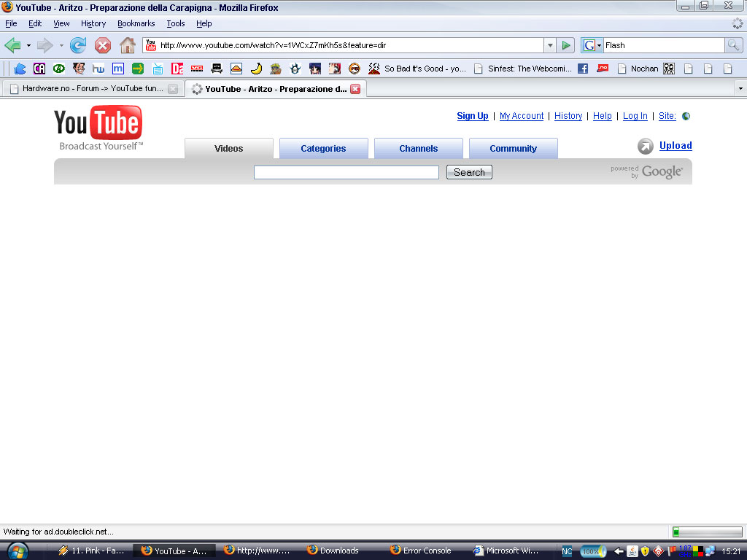Click the grey Upload arrow icon

[646, 146]
